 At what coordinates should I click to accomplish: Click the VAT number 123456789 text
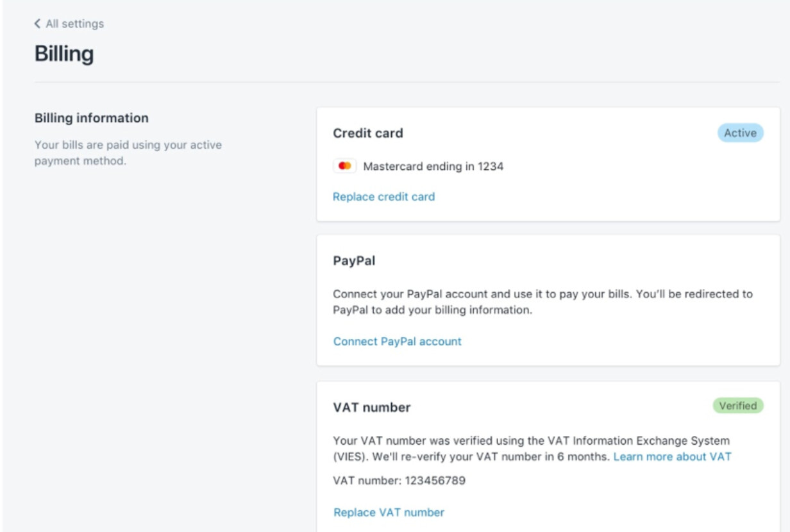coord(399,480)
